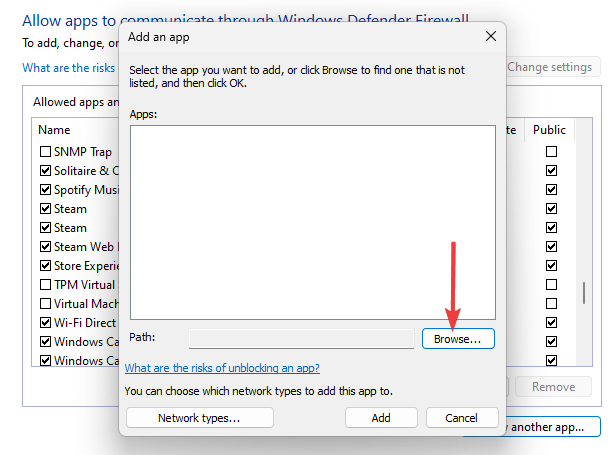Untick the Spotify Music checkbox

pyautogui.click(x=45, y=190)
